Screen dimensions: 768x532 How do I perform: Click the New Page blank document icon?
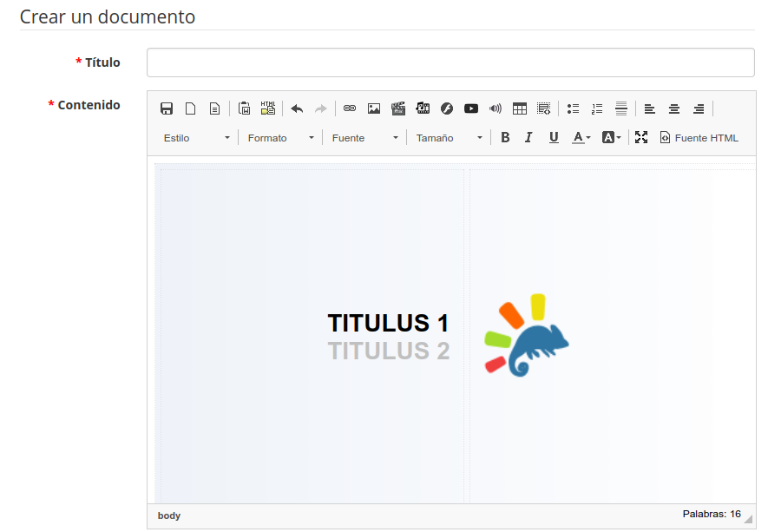pyautogui.click(x=191, y=108)
